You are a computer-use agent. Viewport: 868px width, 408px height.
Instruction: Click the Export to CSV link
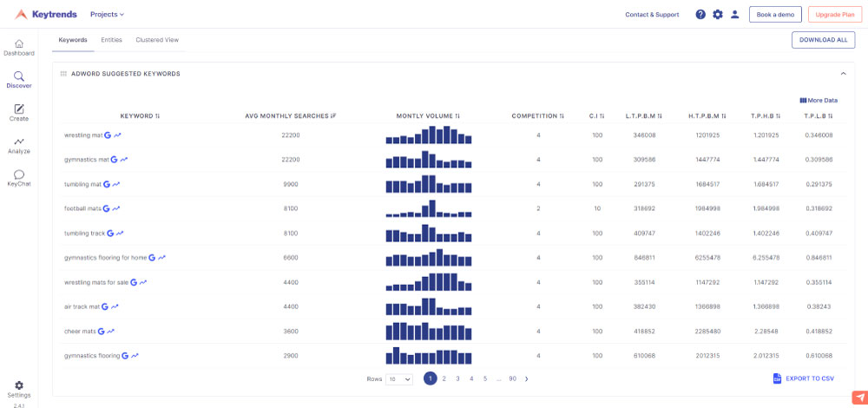(x=803, y=378)
